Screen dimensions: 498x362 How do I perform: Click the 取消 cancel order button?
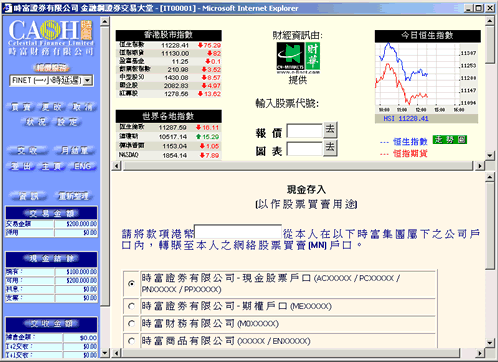(82, 107)
